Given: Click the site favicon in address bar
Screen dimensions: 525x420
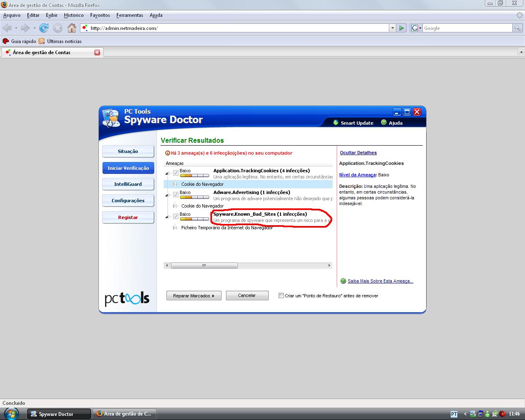Looking at the screenshot, I should (85, 28).
